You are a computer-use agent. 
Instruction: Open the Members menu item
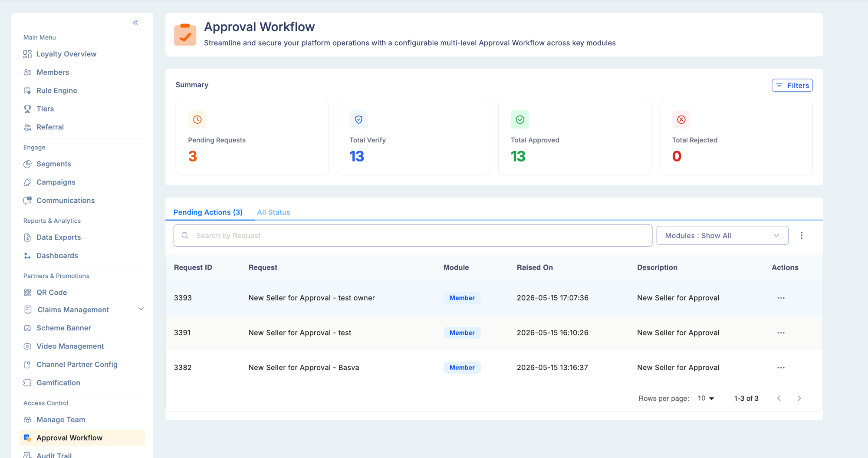tap(53, 72)
